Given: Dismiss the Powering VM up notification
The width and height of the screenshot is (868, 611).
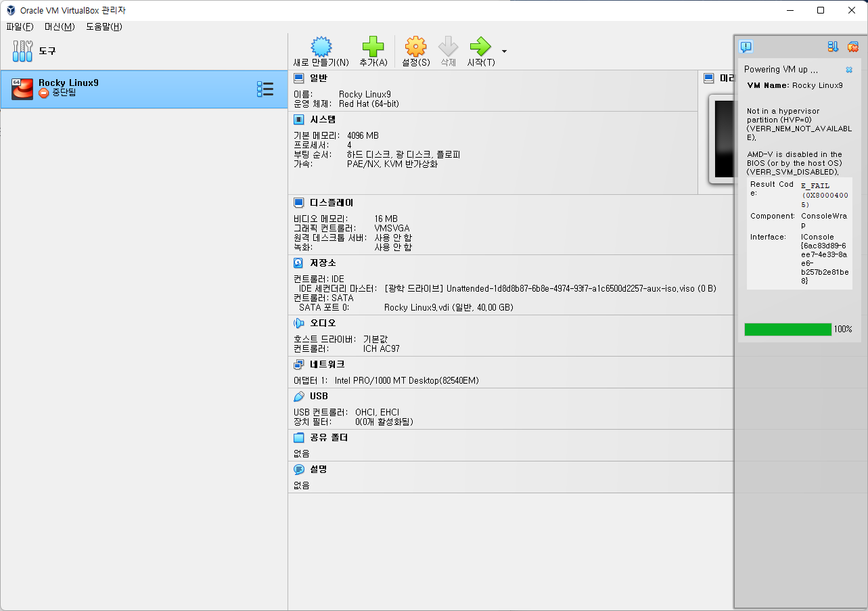Looking at the screenshot, I should tap(849, 70).
